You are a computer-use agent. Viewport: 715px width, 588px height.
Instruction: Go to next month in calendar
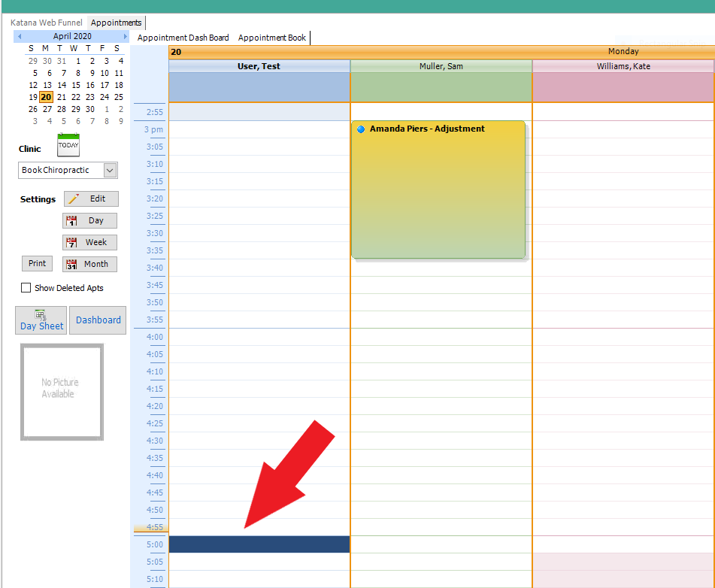pos(126,36)
